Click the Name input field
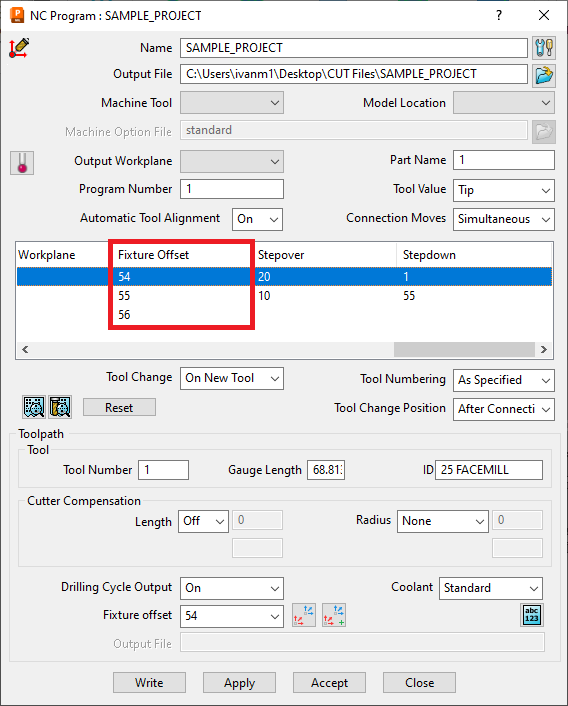The image size is (568, 706). (354, 48)
